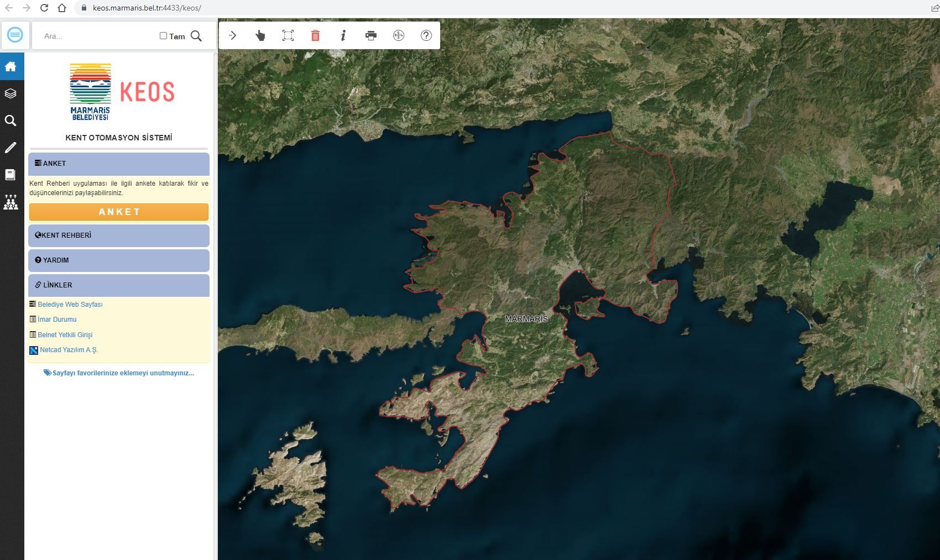940x560 pixels.
Task: Open Belediye Web Sayfası link
Action: tap(70, 305)
